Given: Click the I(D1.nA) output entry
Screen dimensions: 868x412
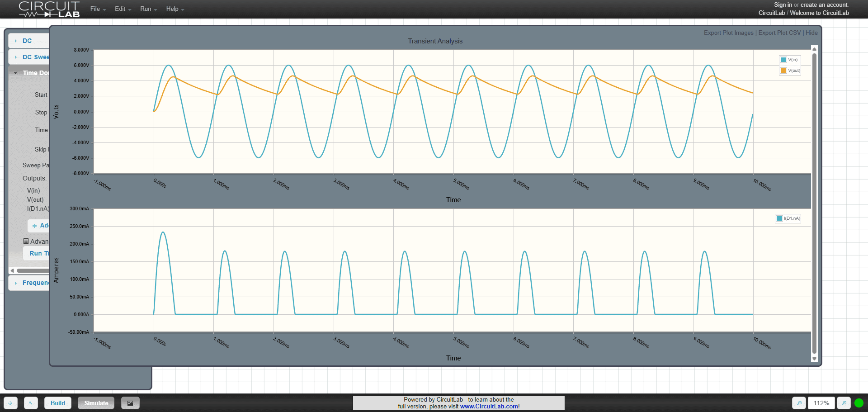Looking at the screenshot, I should pos(38,209).
